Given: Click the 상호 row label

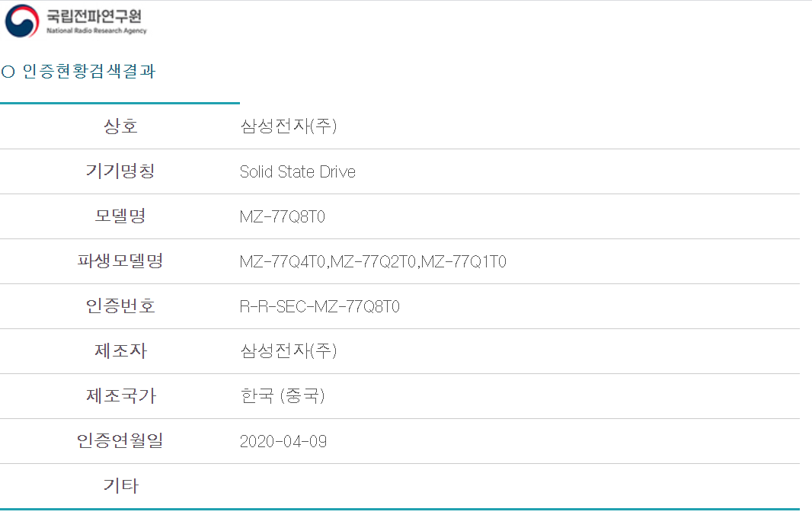Looking at the screenshot, I should click(x=120, y=126).
